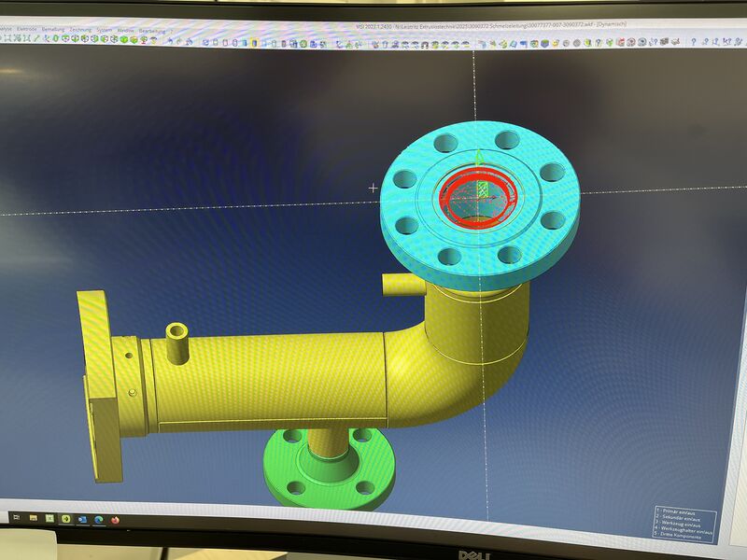Screen dimensions: 747x560
Task: Open Windows Task View on taskbar
Action: [x=16, y=517]
